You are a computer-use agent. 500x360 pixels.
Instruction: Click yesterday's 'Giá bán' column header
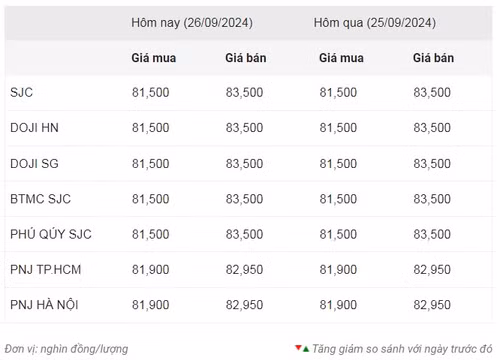click(x=433, y=58)
